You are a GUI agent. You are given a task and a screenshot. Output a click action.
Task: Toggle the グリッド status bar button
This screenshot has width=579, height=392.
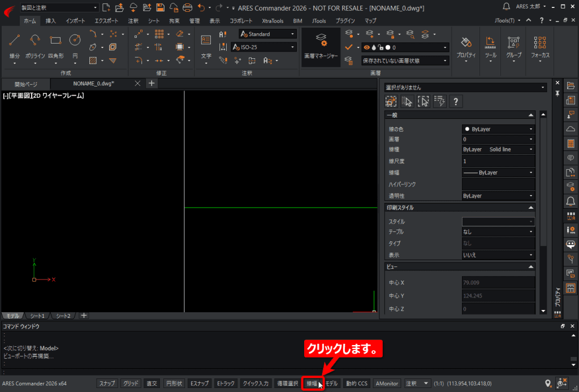pos(131,384)
